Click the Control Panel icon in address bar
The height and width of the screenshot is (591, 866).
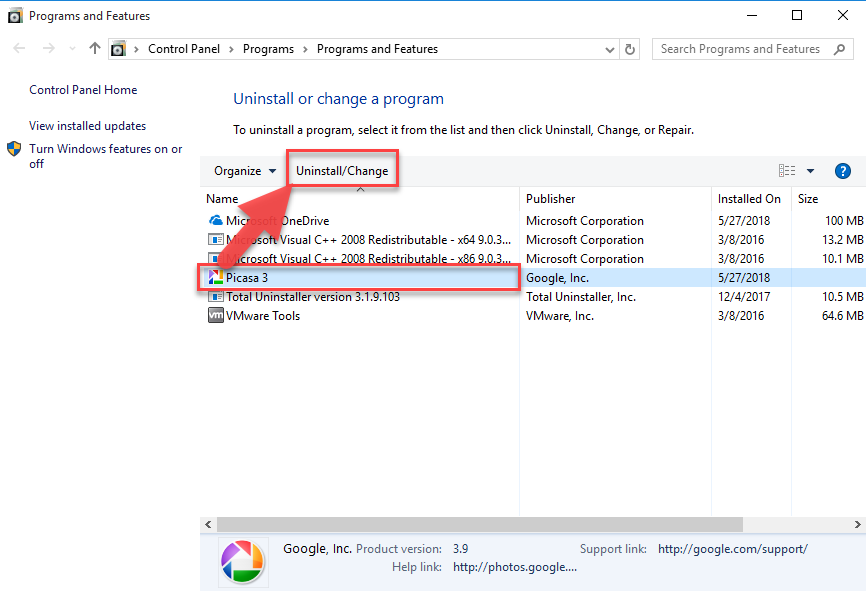pyautogui.click(x=118, y=49)
